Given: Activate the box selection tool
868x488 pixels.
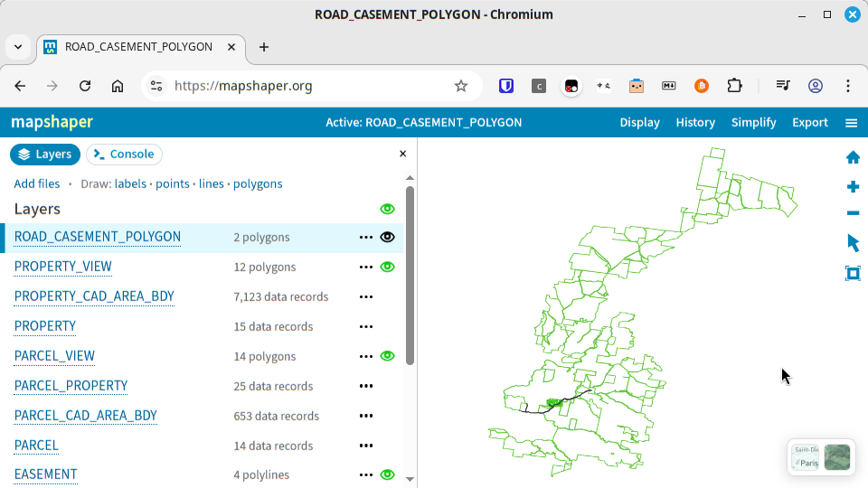Looking at the screenshot, I should point(853,273).
